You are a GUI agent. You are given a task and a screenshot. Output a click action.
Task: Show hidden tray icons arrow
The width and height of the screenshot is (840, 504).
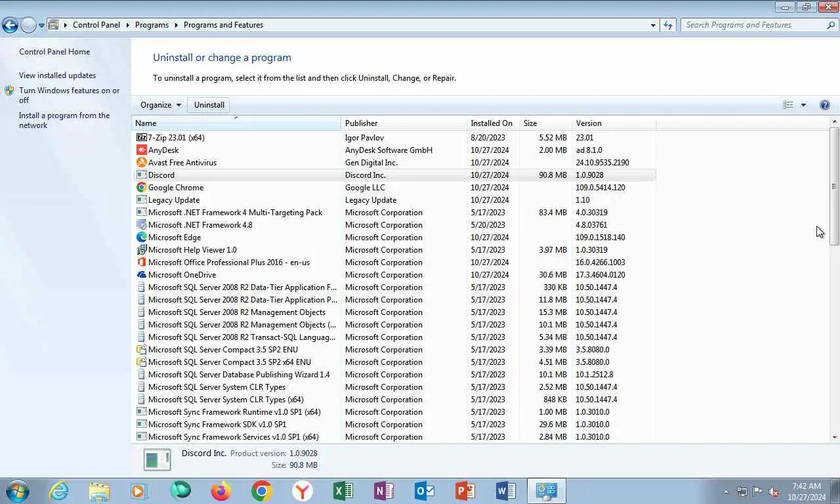coord(726,492)
